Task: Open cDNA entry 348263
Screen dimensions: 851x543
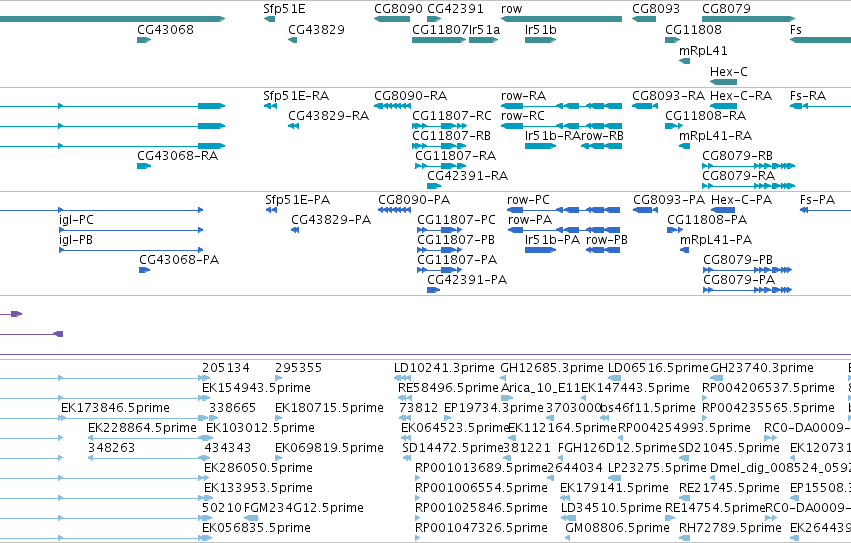Action: (x=111, y=448)
